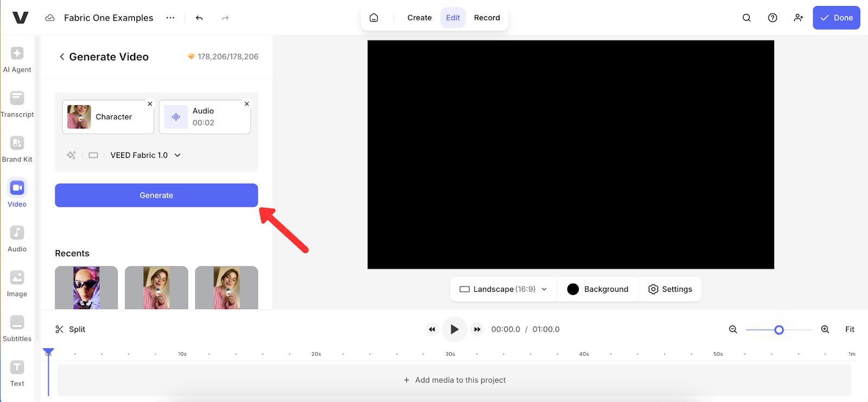Undo the last action
This screenshot has width=868, height=402.
tap(199, 18)
